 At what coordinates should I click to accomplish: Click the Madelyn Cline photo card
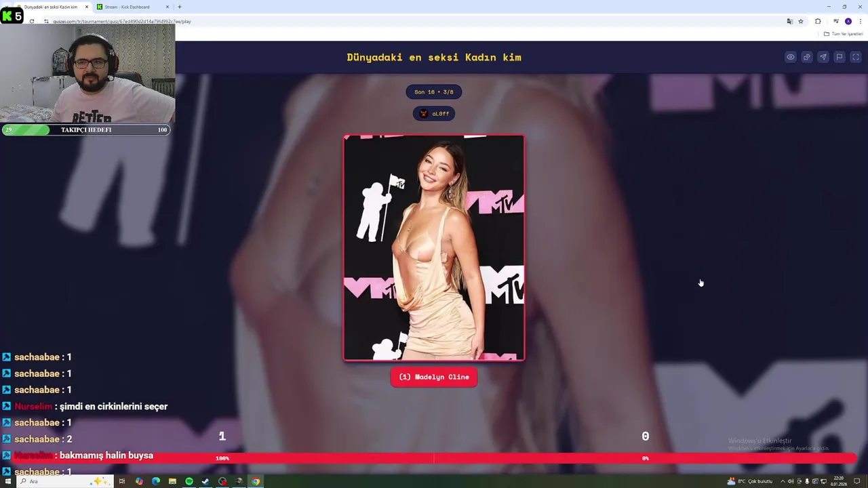pos(434,248)
